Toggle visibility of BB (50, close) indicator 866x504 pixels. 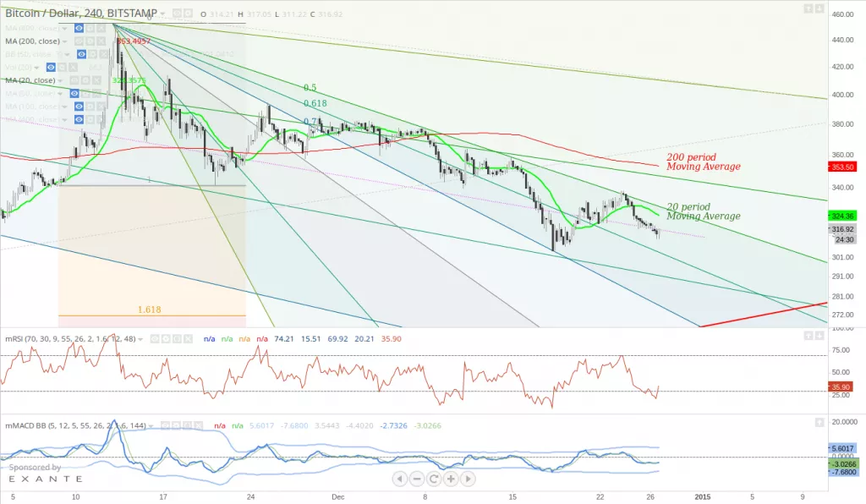82,53
